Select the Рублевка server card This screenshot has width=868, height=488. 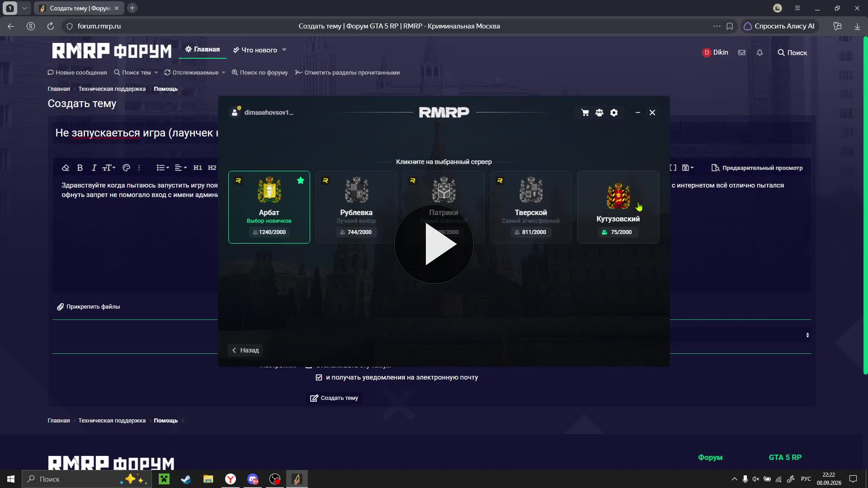(356, 207)
